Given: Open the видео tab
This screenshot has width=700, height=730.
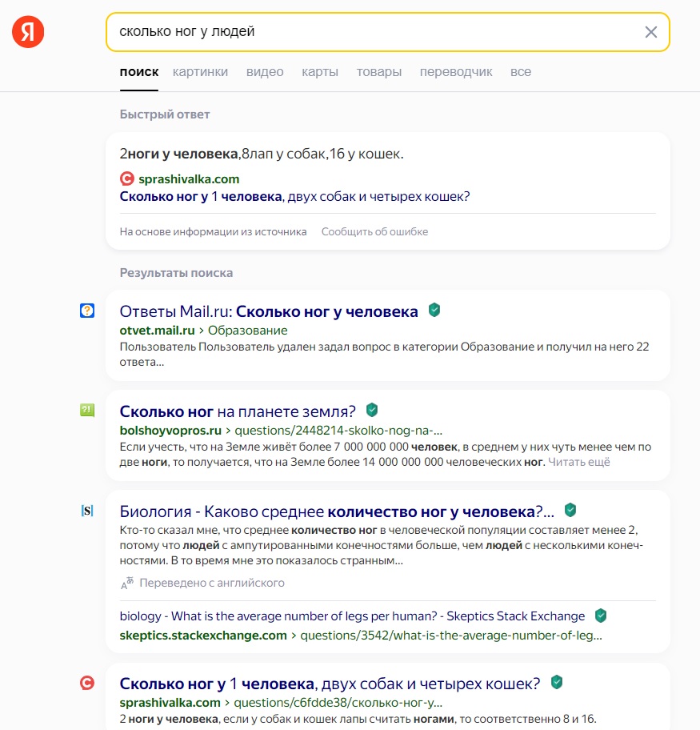Looking at the screenshot, I should point(265,72).
